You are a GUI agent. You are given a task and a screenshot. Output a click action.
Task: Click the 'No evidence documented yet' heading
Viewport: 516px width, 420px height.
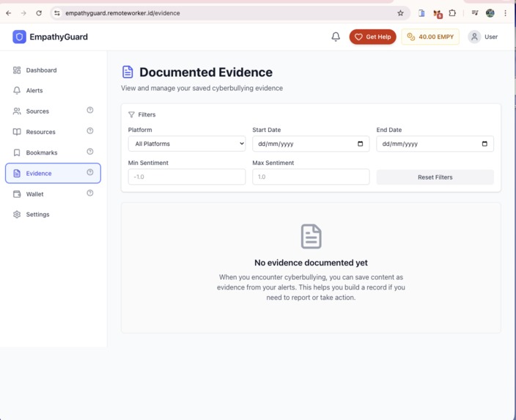pyautogui.click(x=311, y=262)
